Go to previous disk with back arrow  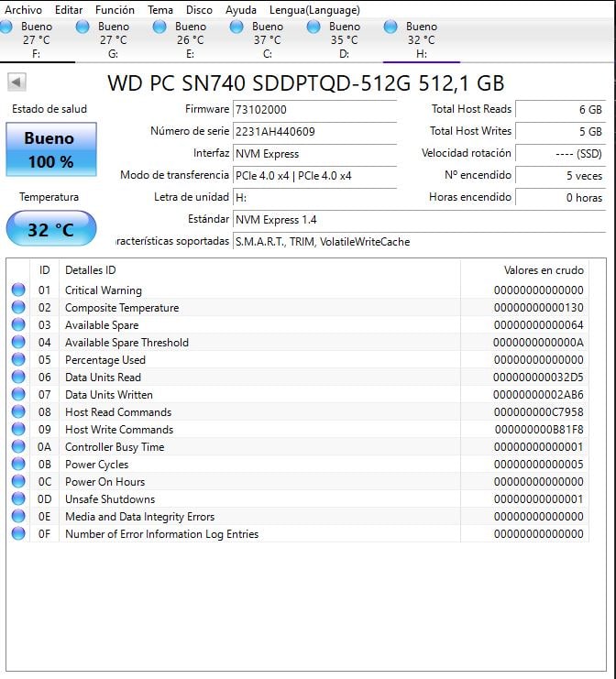point(16,82)
